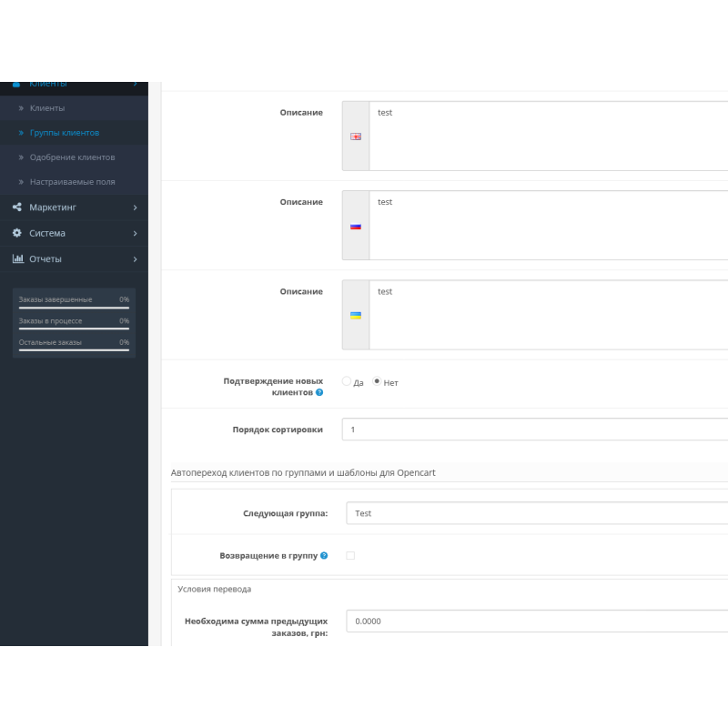Click help icon next to Подтверждение новых клиентов
Image resolution: width=728 pixels, height=728 pixels.
point(319,392)
